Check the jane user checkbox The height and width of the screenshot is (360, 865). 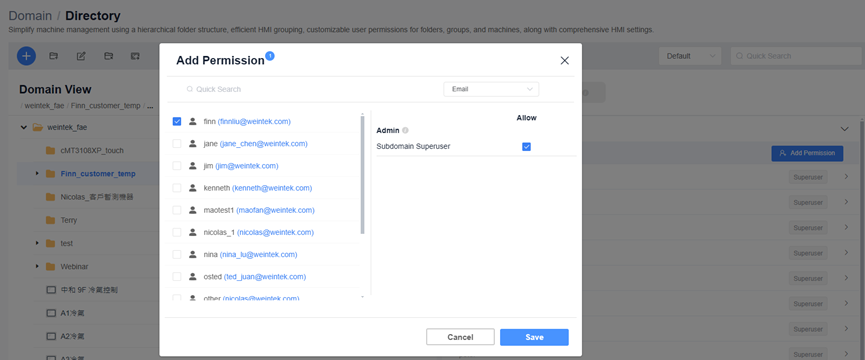tap(177, 143)
